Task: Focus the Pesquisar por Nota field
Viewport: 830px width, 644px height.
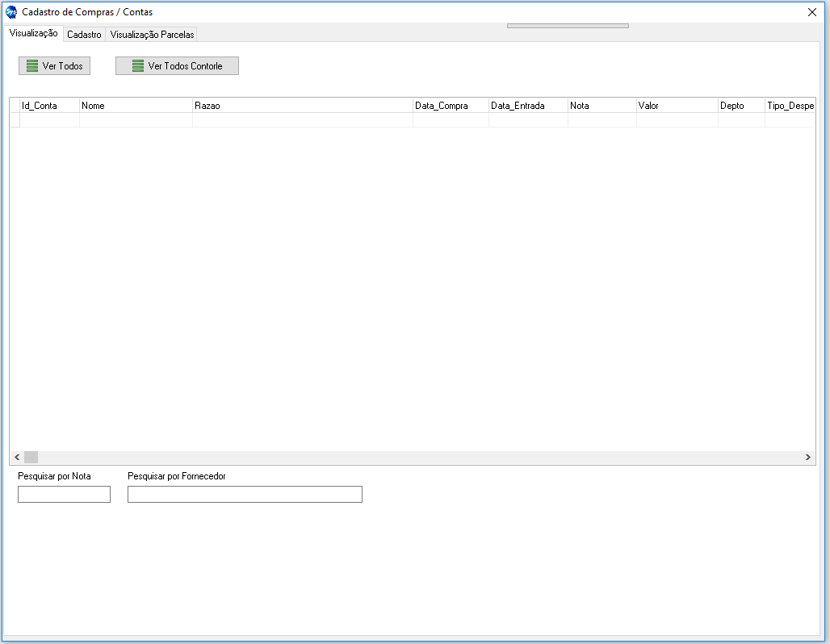Action: pyautogui.click(x=64, y=495)
